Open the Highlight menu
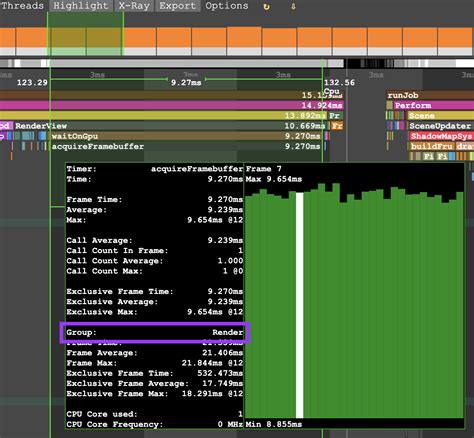Viewport: 474px width, 438px height. pos(81,6)
